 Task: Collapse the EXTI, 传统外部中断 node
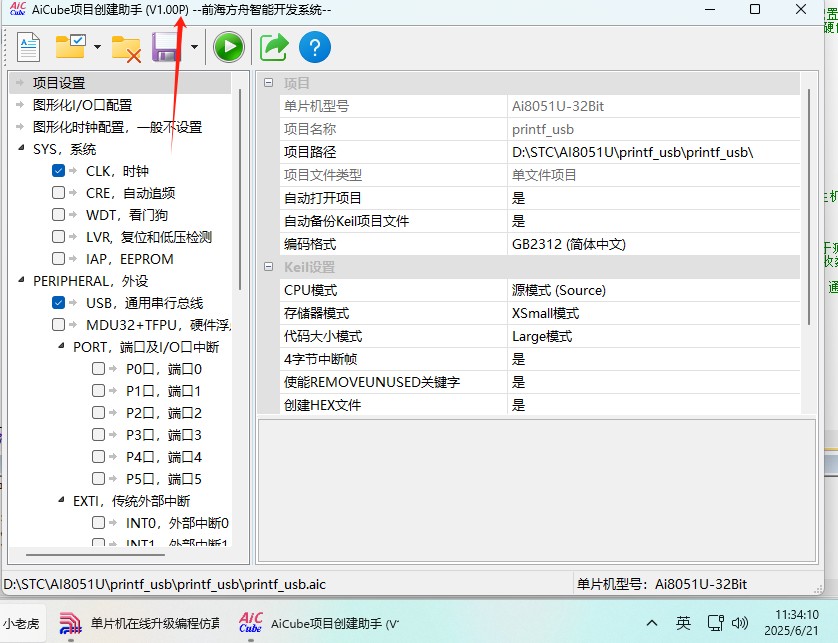click(x=61, y=500)
